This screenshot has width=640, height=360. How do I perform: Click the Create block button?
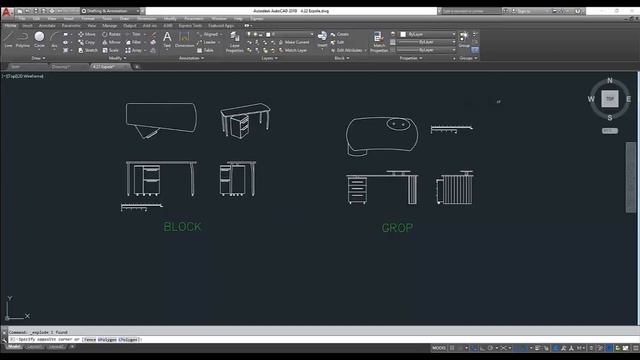[340, 34]
